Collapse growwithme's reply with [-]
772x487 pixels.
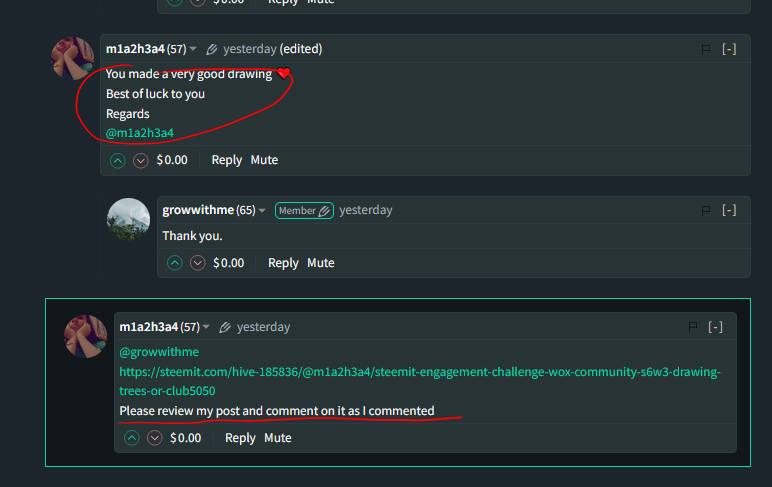click(729, 210)
